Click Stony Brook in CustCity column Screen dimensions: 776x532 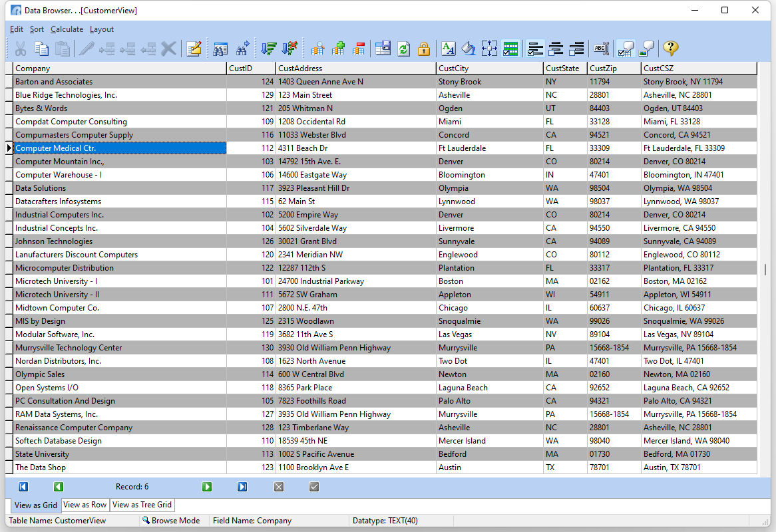[489, 82]
